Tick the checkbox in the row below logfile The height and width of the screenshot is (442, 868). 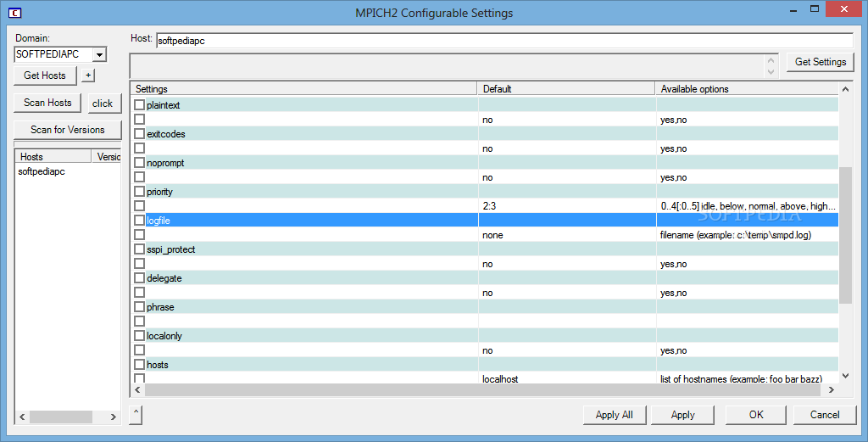point(140,234)
